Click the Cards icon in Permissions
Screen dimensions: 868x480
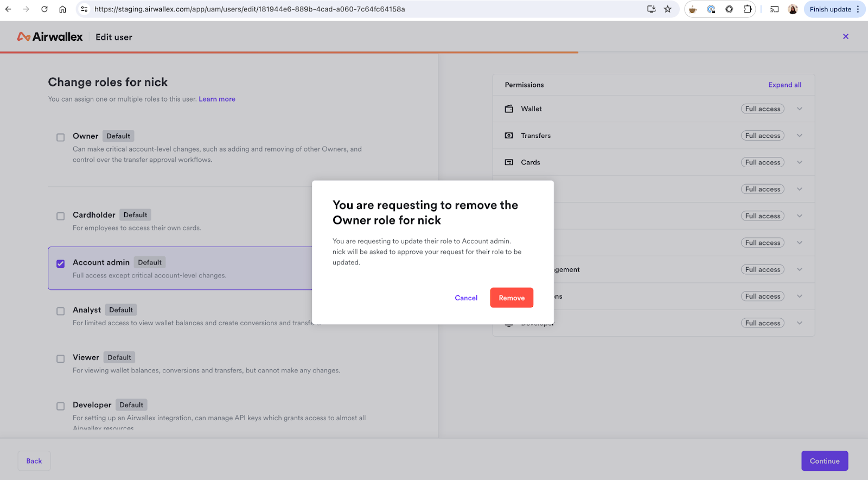click(509, 162)
